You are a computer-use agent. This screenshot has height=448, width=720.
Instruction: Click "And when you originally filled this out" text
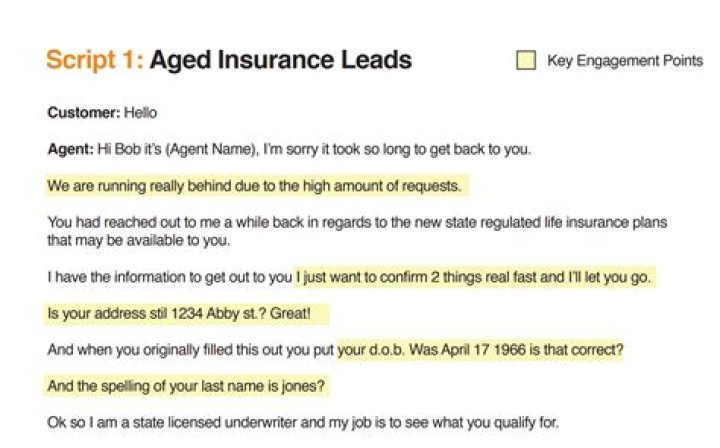[190, 350]
